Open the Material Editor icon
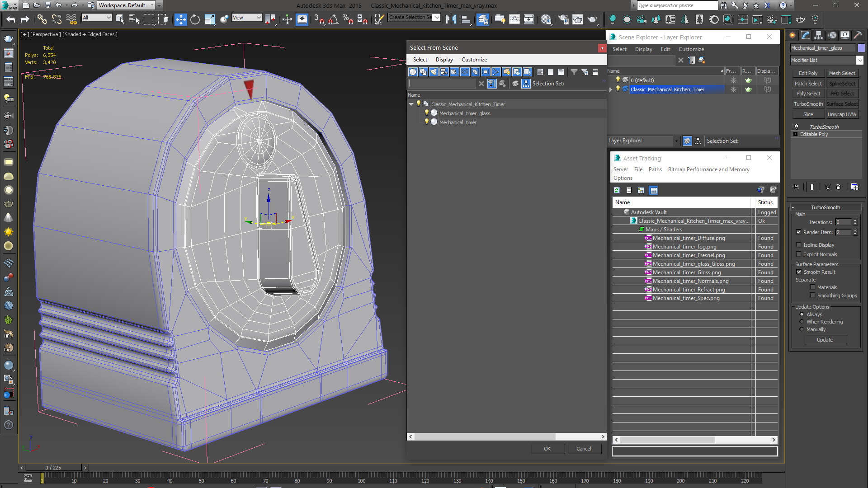 click(546, 19)
